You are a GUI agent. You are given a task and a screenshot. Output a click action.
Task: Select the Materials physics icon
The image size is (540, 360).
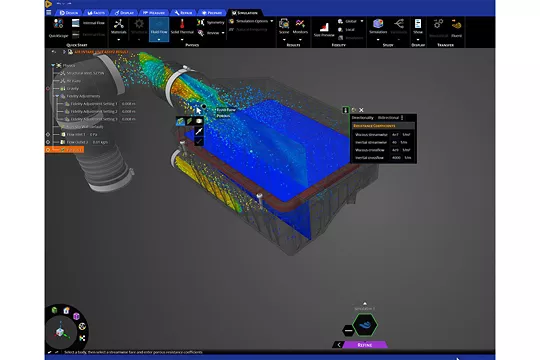pos(119,27)
